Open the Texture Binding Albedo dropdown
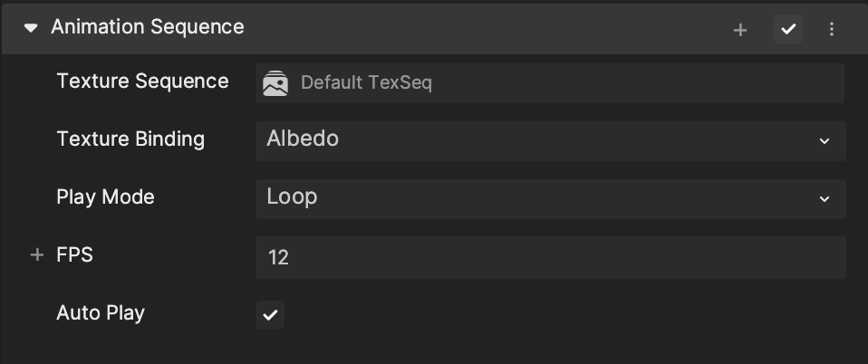This screenshot has width=868, height=364. (x=550, y=141)
